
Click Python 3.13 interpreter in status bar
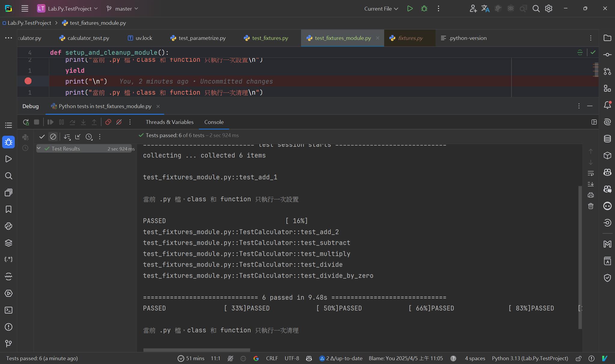point(530,358)
